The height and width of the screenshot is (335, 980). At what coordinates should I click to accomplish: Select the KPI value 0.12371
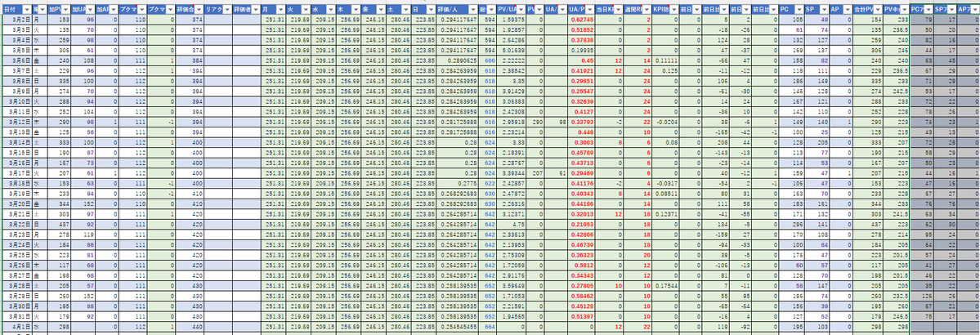pos(665,214)
